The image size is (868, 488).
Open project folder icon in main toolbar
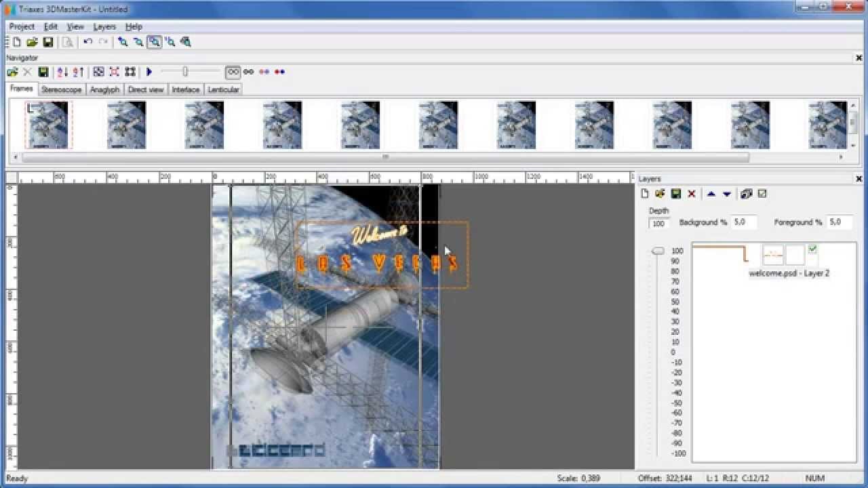click(x=32, y=42)
